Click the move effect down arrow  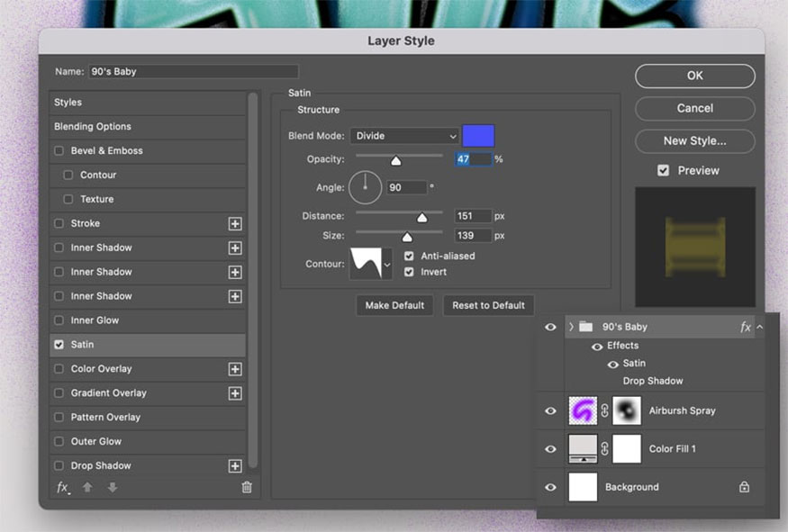tap(113, 487)
